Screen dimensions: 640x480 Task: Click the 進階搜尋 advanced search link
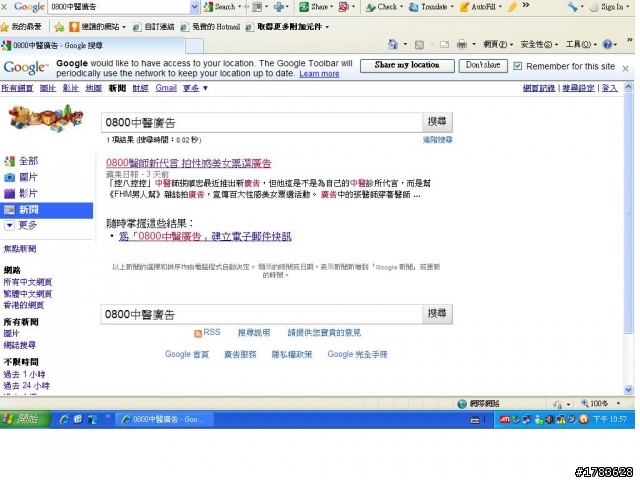pos(437,140)
